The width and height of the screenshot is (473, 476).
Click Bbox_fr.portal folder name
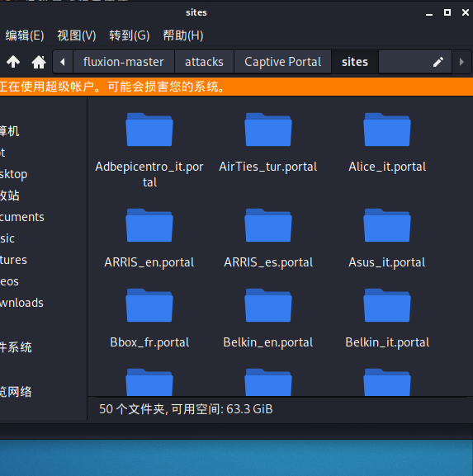(149, 342)
